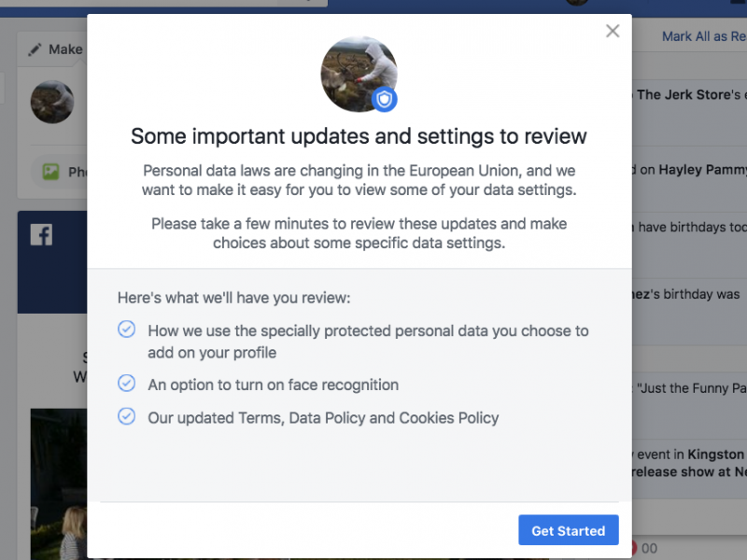The image size is (747, 560).
Task: Click 'How we use the specially protected personal data' text
Action: click(368, 342)
